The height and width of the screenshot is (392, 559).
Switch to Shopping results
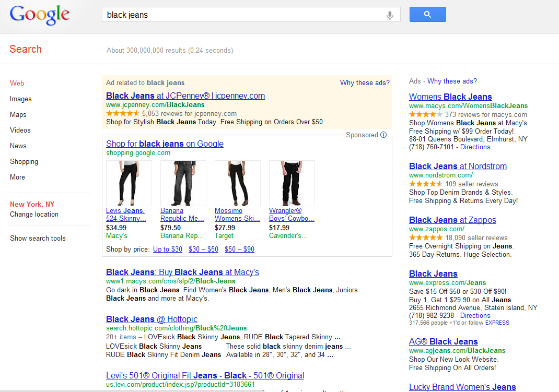point(24,162)
